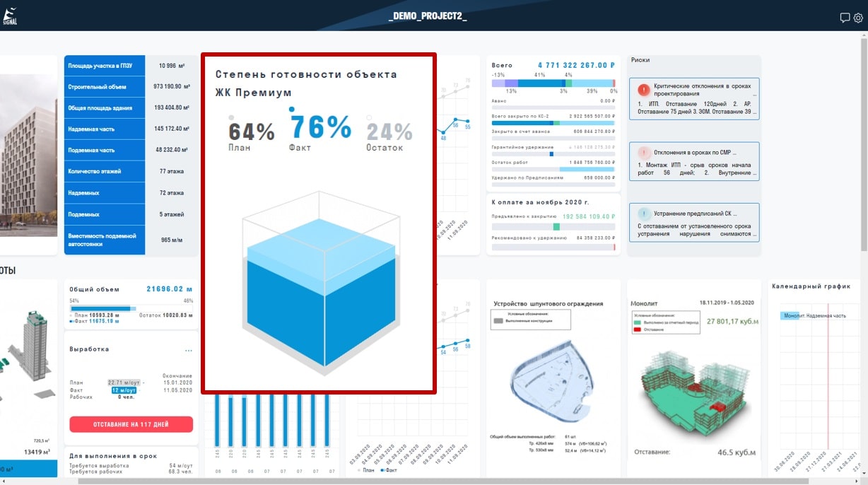Image resolution: width=868 pixels, height=485 pixels.
Task: Click the Общий объем progress bar
Action: point(131,308)
